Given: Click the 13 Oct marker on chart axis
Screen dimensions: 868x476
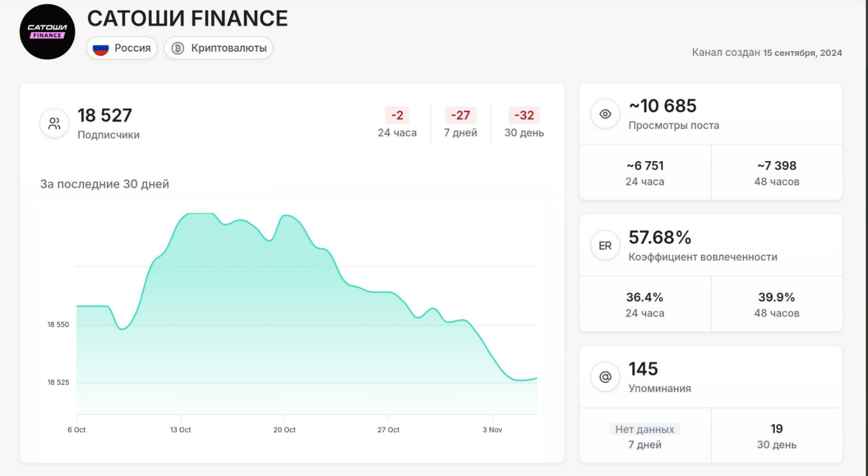Looking at the screenshot, I should 181,430.
